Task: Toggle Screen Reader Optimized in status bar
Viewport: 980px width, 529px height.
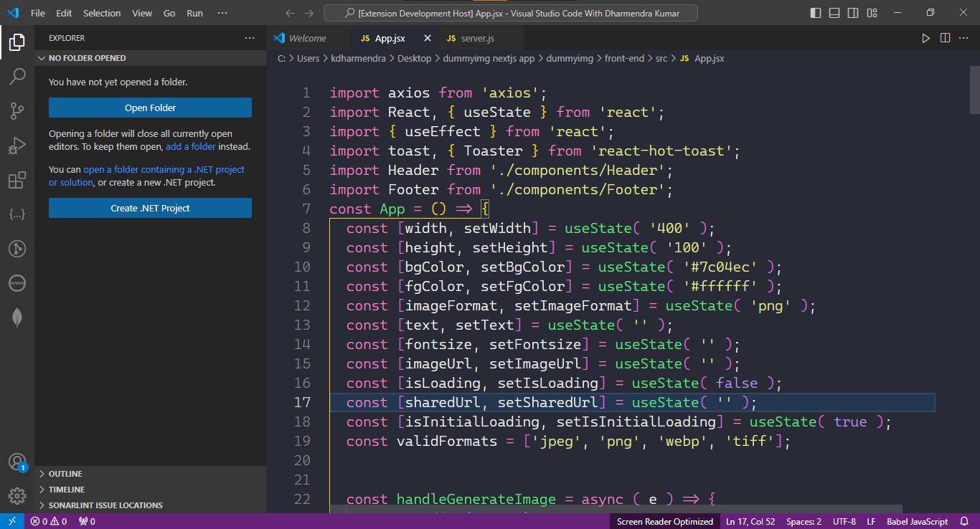Action: (x=664, y=521)
